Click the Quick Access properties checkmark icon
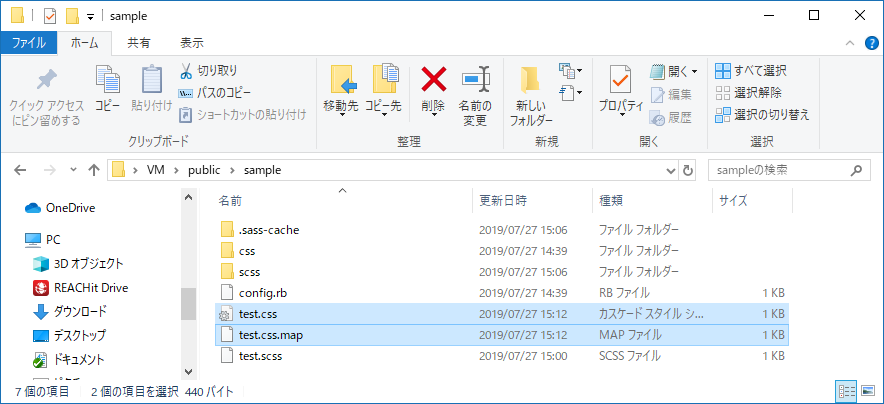 [50, 16]
